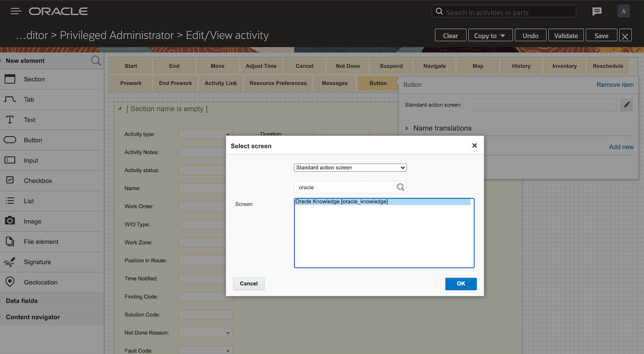The height and width of the screenshot is (354, 644).
Task: Click the Add new link
Action: pyautogui.click(x=621, y=147)
